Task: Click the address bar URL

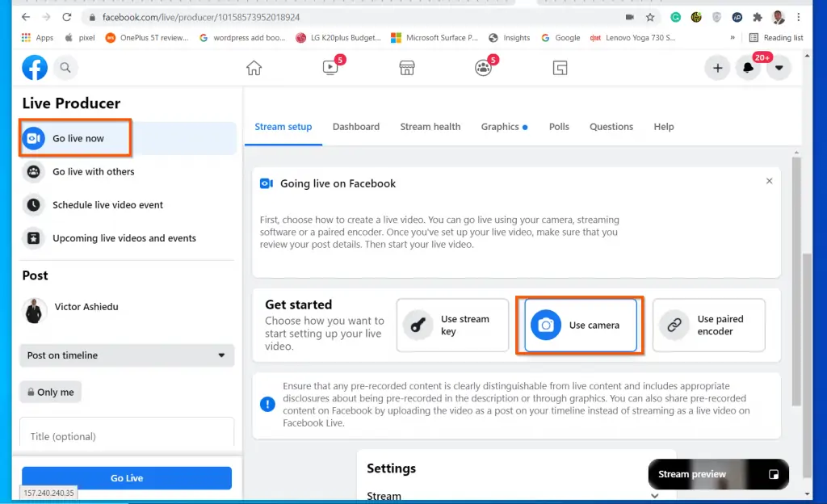Action: pyautogui.click(x=200, y=18)
